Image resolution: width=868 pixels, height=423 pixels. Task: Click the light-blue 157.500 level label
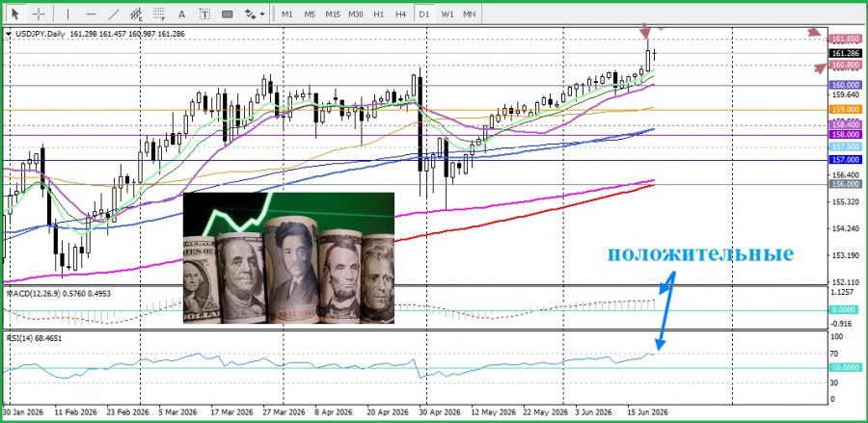[x=845, y=146]
